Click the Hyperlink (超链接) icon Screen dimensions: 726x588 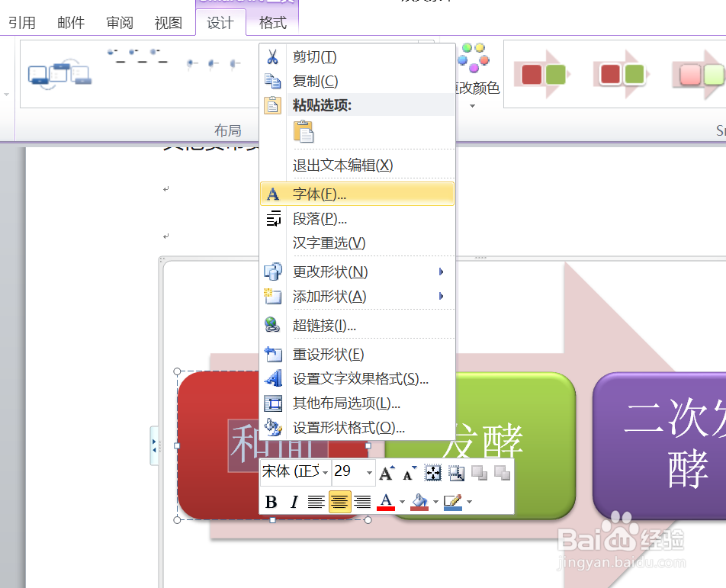[x=272, y=326]
